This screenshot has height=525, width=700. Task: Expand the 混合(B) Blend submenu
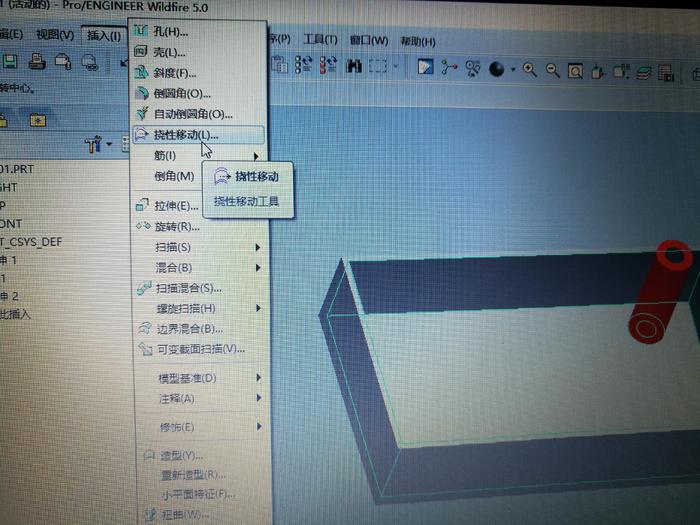click(x=201, y=267)
